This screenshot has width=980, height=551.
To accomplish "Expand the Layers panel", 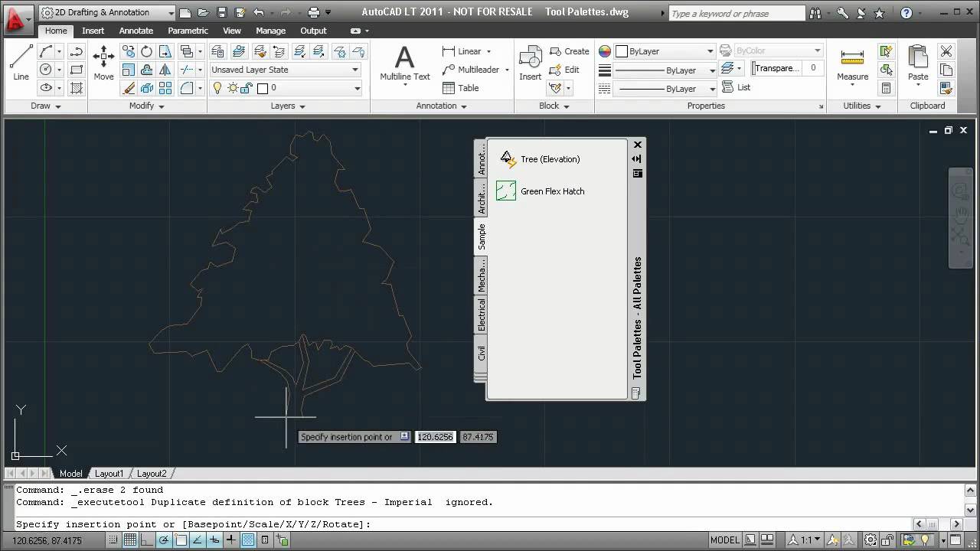I will pos(288,106).
